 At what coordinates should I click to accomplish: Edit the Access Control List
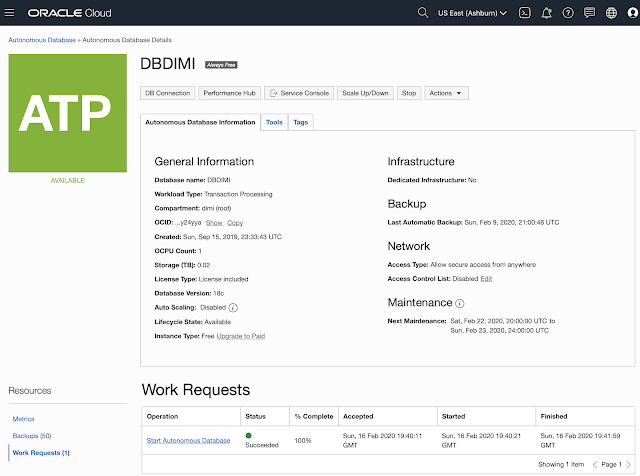pos(486,278)
